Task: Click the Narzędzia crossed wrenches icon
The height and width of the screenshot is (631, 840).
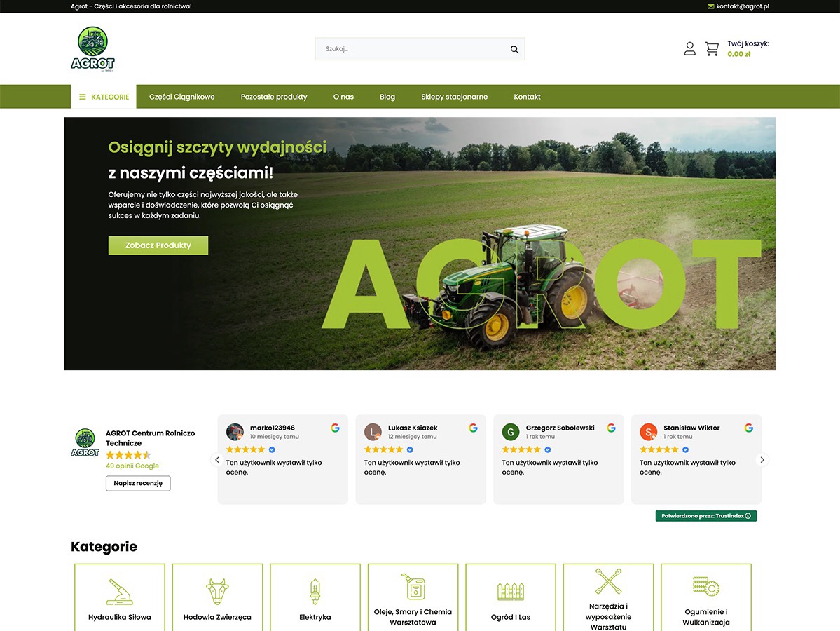Action: pos(609,581)
